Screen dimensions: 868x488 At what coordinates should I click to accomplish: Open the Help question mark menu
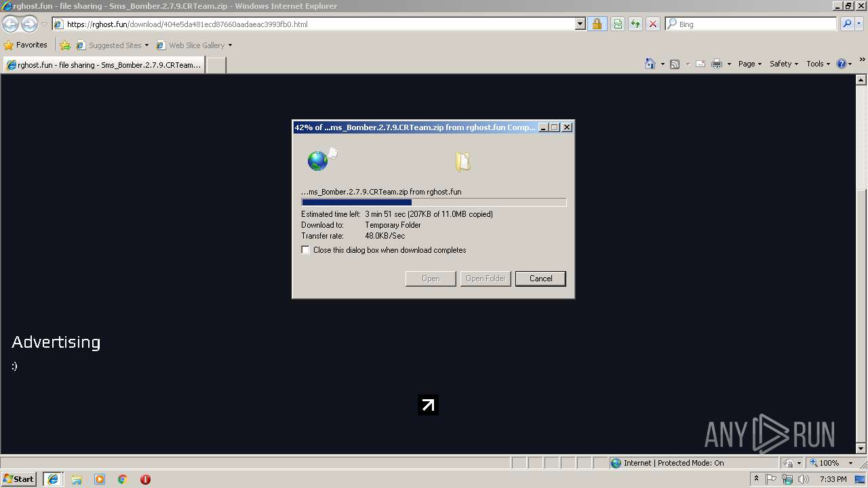(844, 64)
